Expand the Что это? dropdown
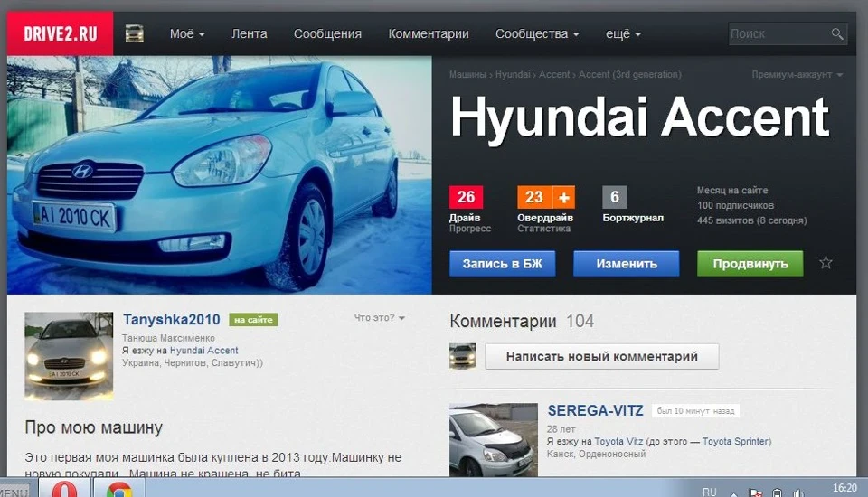This screenshot has height=497, width=868. tap(379, 318)
